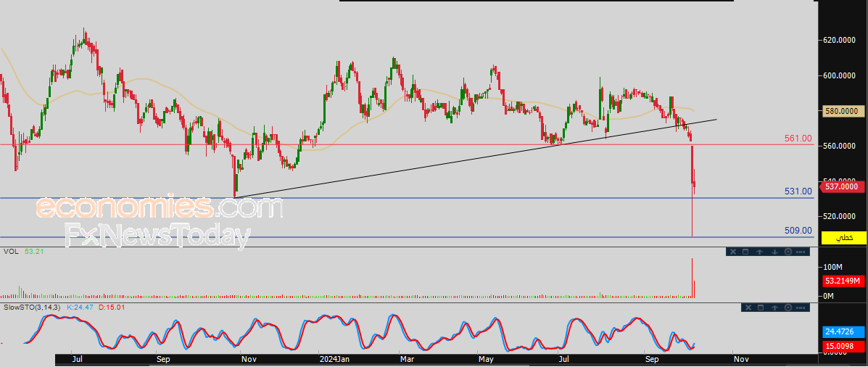
Task: Maximize the VOL indicator pane
Action: click(745, 252)
